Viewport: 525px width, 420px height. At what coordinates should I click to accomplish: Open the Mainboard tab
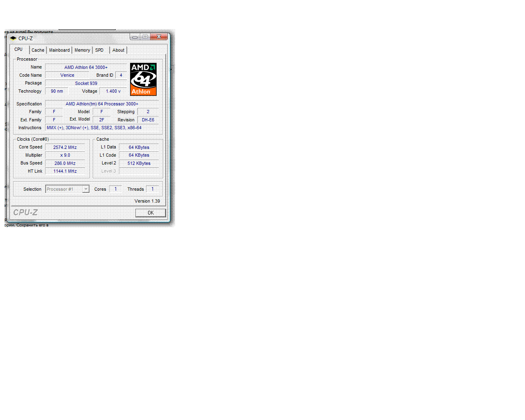click(59, 50)
